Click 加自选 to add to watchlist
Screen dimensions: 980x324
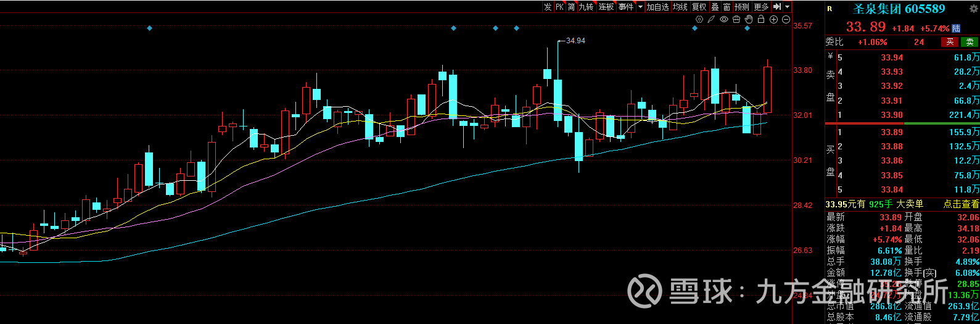coord(657,7)
